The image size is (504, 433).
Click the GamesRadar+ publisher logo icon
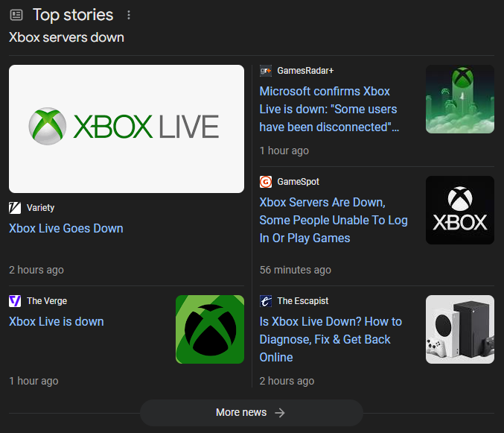point(266,71)
